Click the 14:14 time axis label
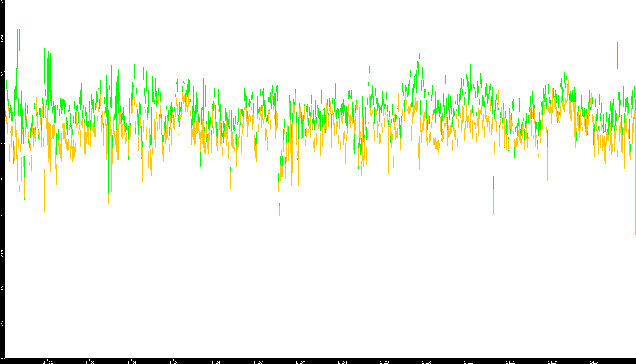 594,362
